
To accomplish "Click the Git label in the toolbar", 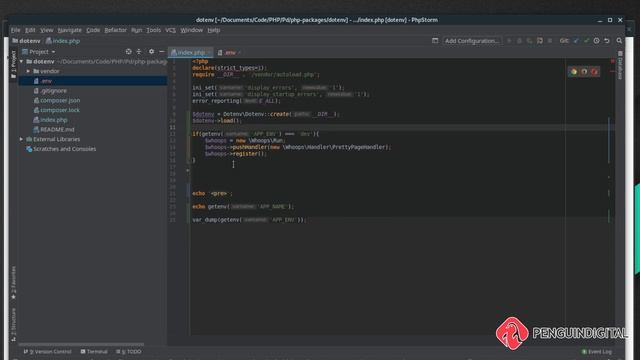I will pyautogui.click(x=564, y=41).
